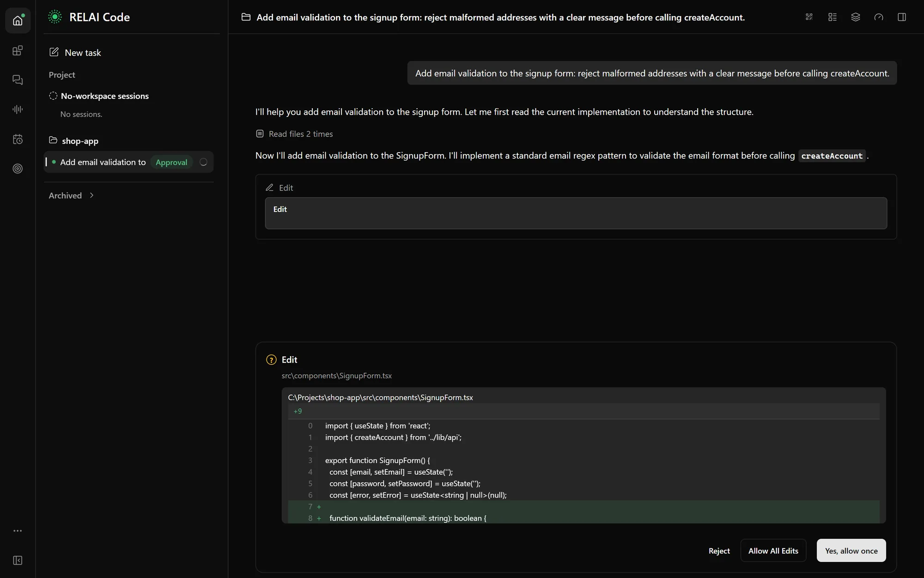Click the gauge icon in header
The image size is (924, 578).
pyautogui.click(x=879, y=17)
